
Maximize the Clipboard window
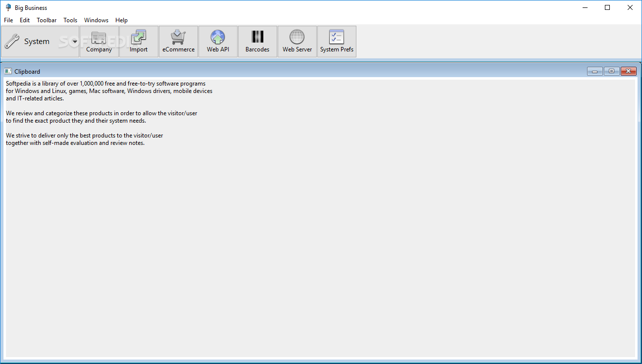coord(611,71)
